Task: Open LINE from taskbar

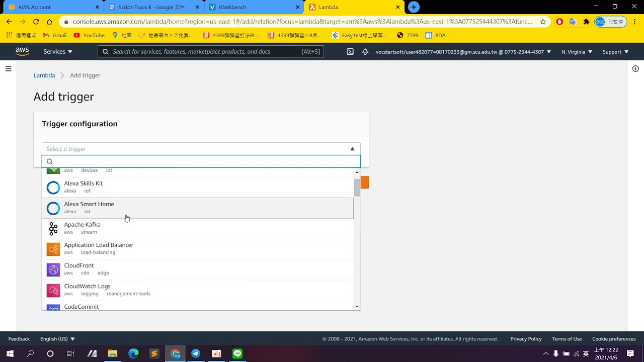Action: [237, 353]
